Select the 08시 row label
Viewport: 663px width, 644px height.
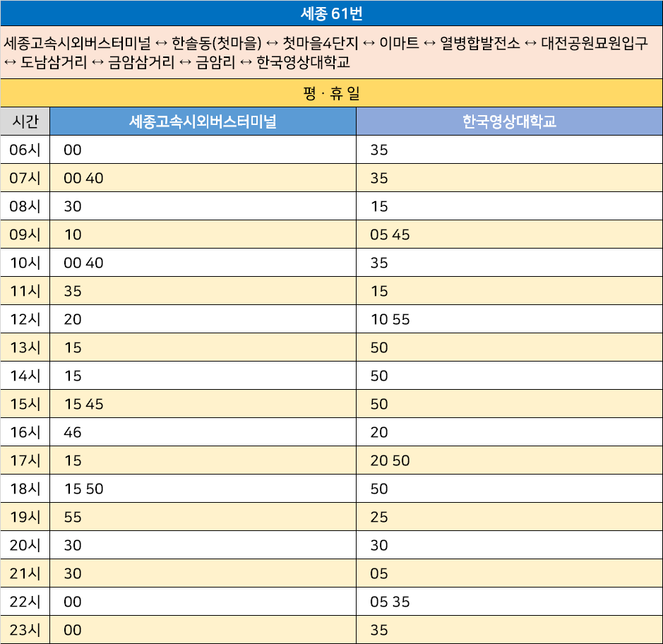pyautogui.click(x=25, y=206)
